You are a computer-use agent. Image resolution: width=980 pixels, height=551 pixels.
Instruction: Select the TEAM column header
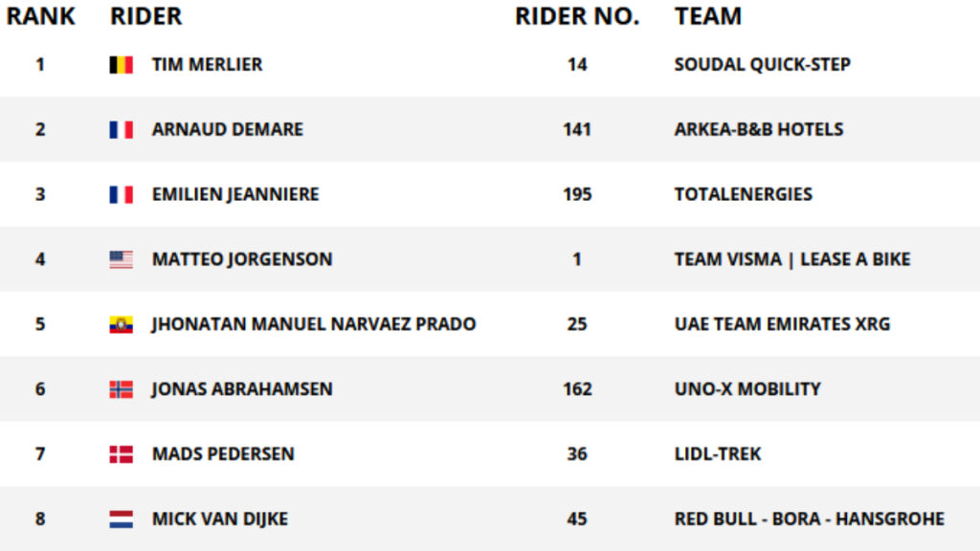coord(708,16)
